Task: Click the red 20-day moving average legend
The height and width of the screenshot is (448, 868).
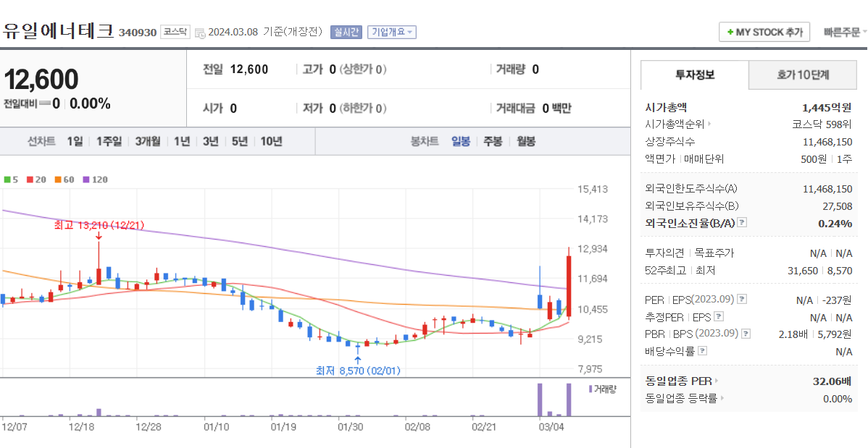Action: click(36, 179)
